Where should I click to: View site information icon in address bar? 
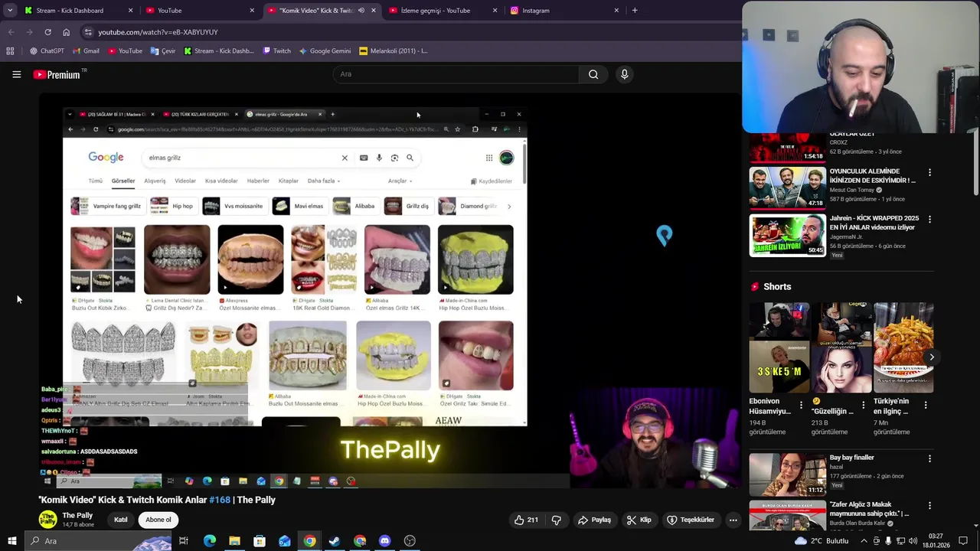tap(88, 32)
